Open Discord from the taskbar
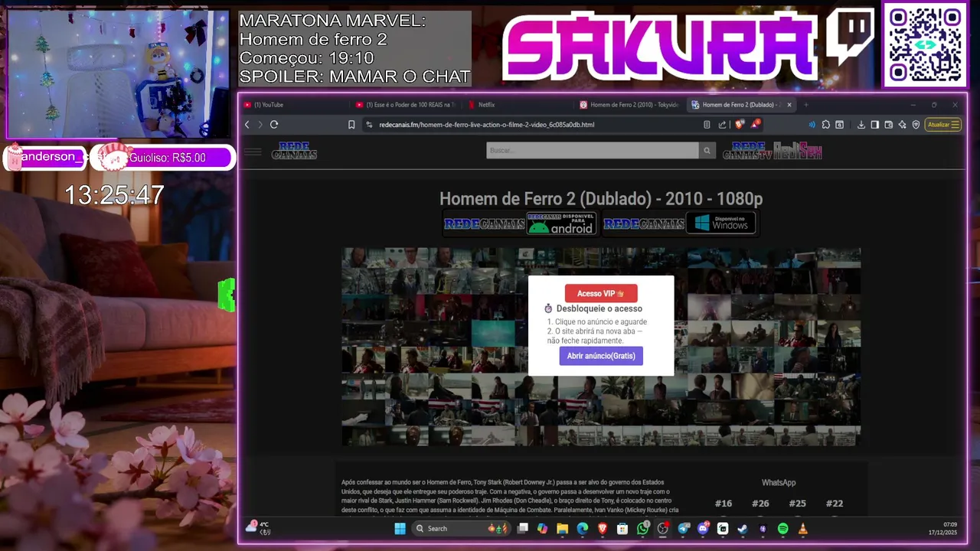Image resolution: width=980 pixels, height=551 pixels. click(x=703, y=529)
